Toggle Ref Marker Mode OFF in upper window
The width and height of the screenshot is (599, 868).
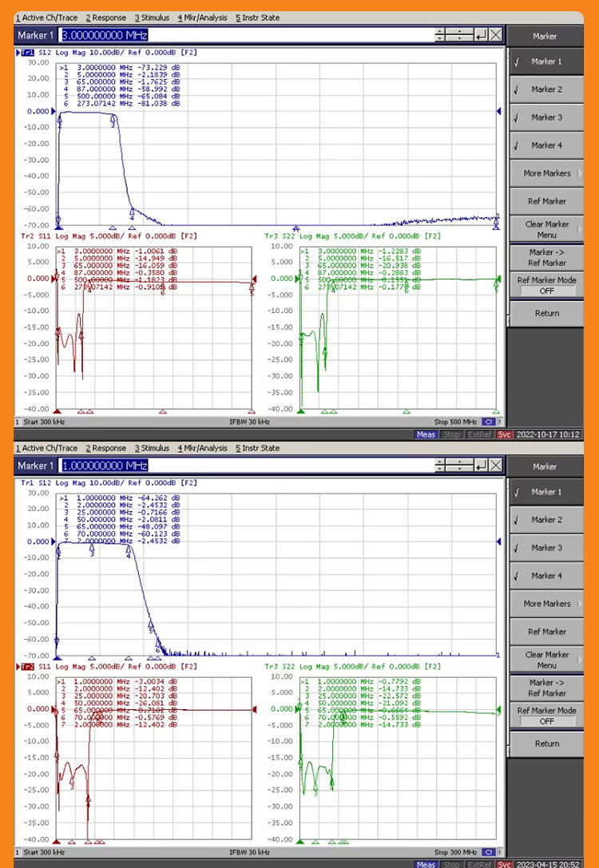pos(546,286)
